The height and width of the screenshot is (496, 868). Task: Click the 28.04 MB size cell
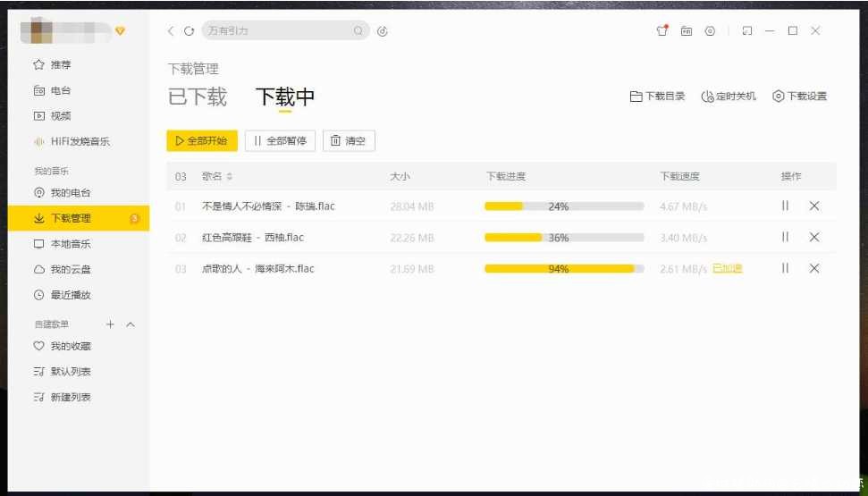(412, 206)
